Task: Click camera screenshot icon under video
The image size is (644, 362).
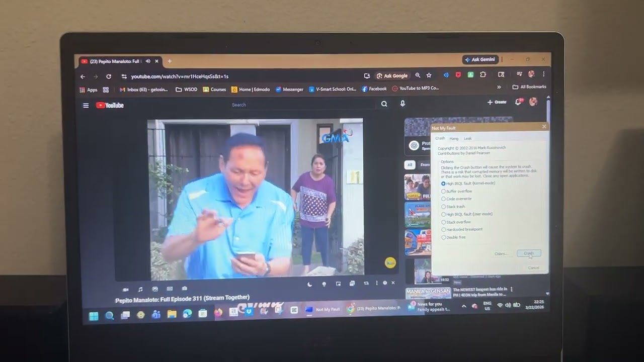Action: (185, 289)
